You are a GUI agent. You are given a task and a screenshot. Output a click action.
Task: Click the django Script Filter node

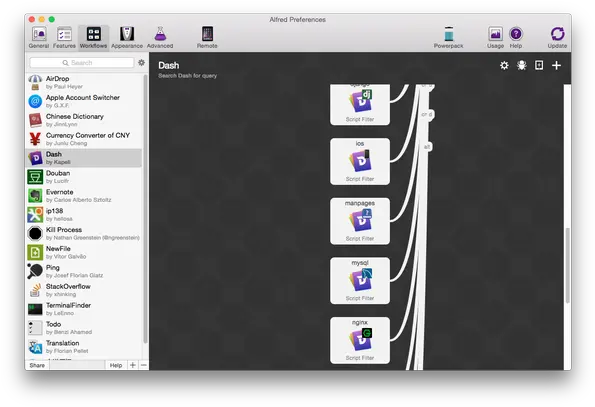pos(360,105)
